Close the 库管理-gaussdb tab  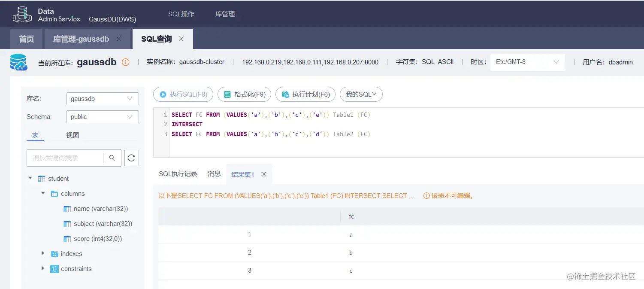click(119, 39)
